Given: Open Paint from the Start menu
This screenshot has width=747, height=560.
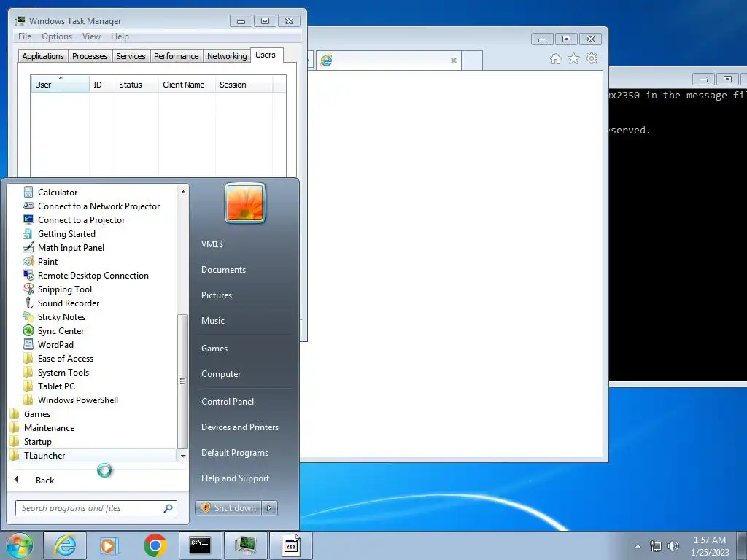Looking at the screenshot, I should click(x=47, y=262).
